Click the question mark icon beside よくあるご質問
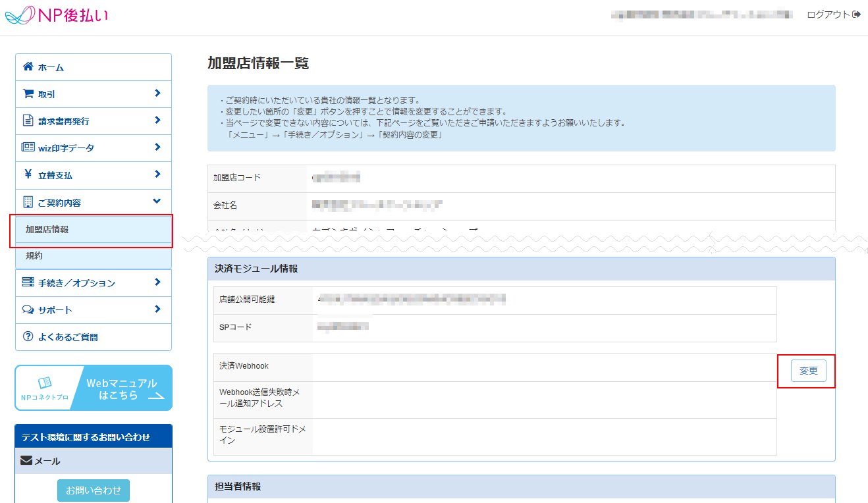The width and height of the screenshot is (868, 503). point(28,336)
